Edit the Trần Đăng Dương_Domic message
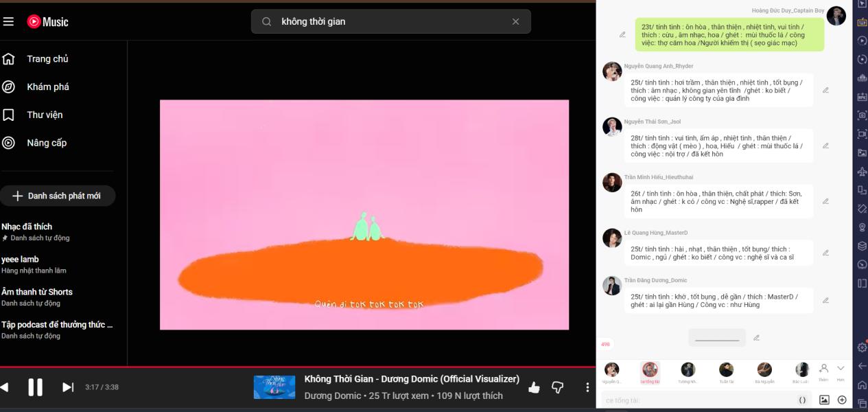This screenshot has height=412, width=868. (x=825, y=300)
